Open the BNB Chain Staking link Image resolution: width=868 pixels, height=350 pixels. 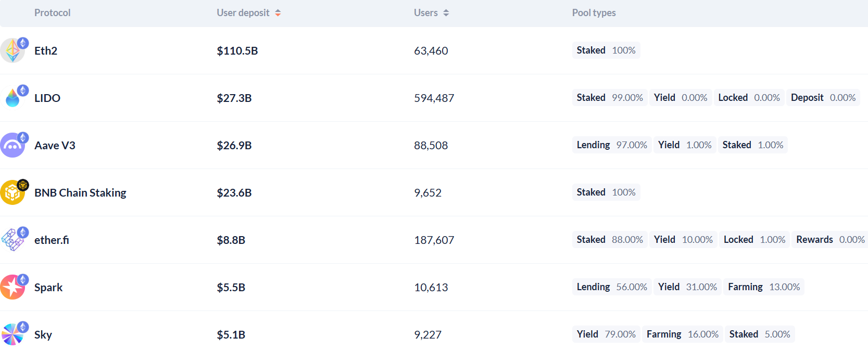(80, 193)
